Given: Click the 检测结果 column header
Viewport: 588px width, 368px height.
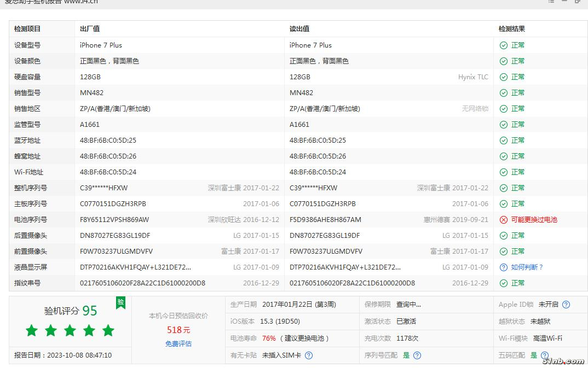Looking at the screenshot, I should [511, 29].
